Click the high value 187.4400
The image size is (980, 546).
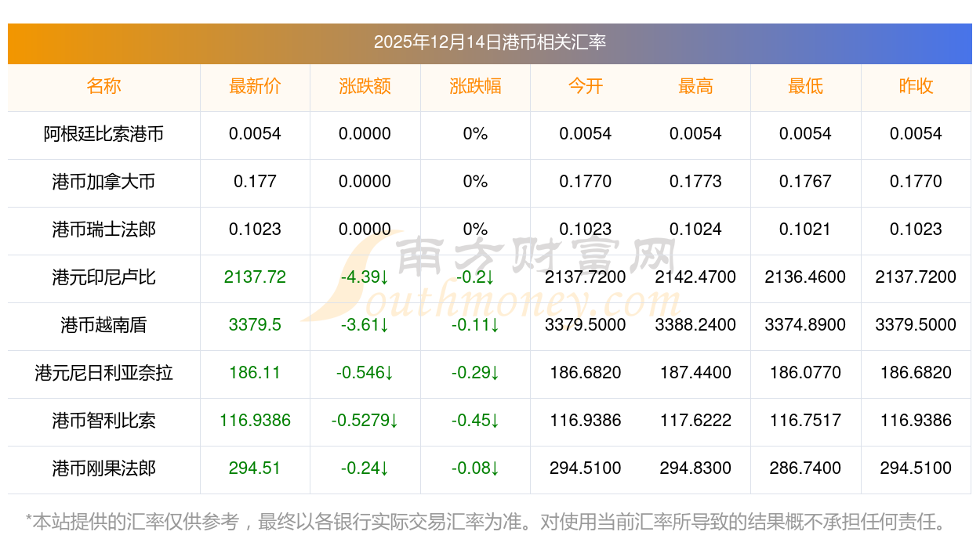(695, 373)
